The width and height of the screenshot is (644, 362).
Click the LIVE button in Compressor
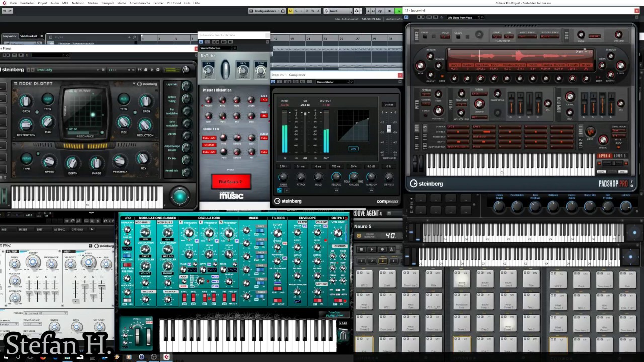click(354, 149)
